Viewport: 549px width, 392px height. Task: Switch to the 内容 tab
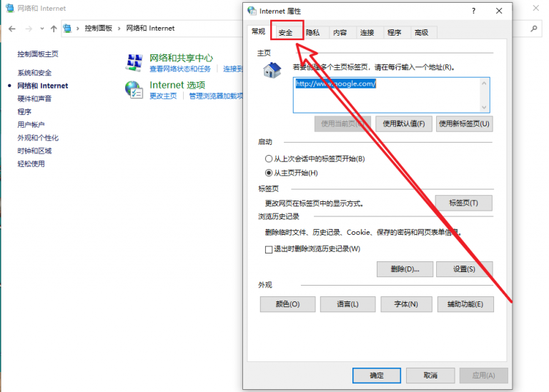[x=340, y=33]
